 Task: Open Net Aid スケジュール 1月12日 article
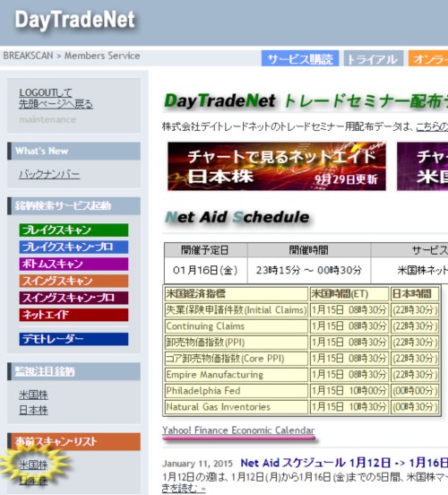point(344,463)
